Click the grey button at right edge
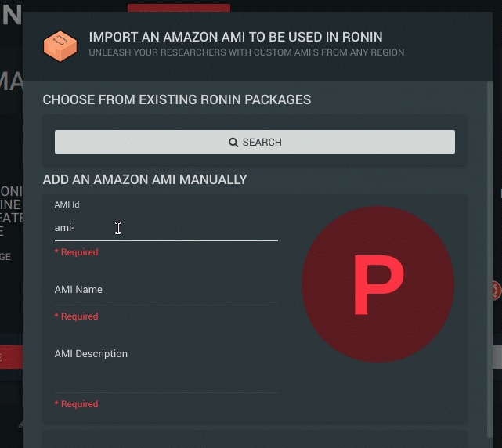Viewport: 502px width, 448px height. click(497, 357)
